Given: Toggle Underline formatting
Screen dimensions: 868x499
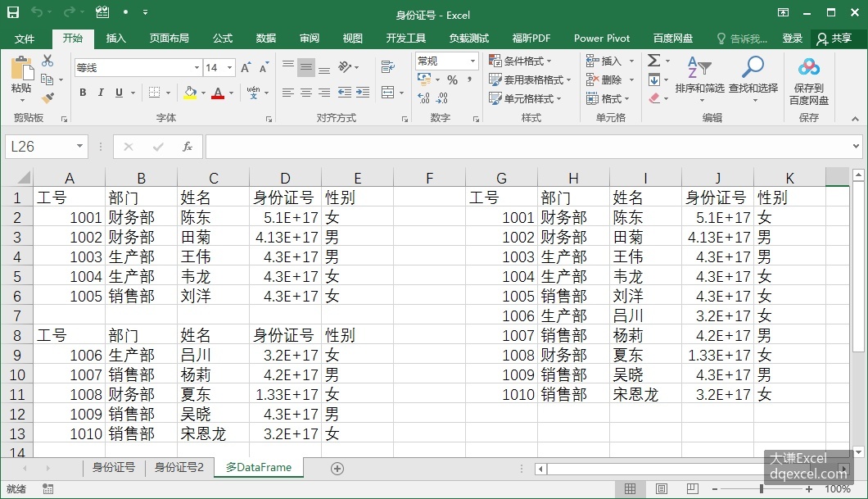Looking at the screenshot, I should 119,93.
